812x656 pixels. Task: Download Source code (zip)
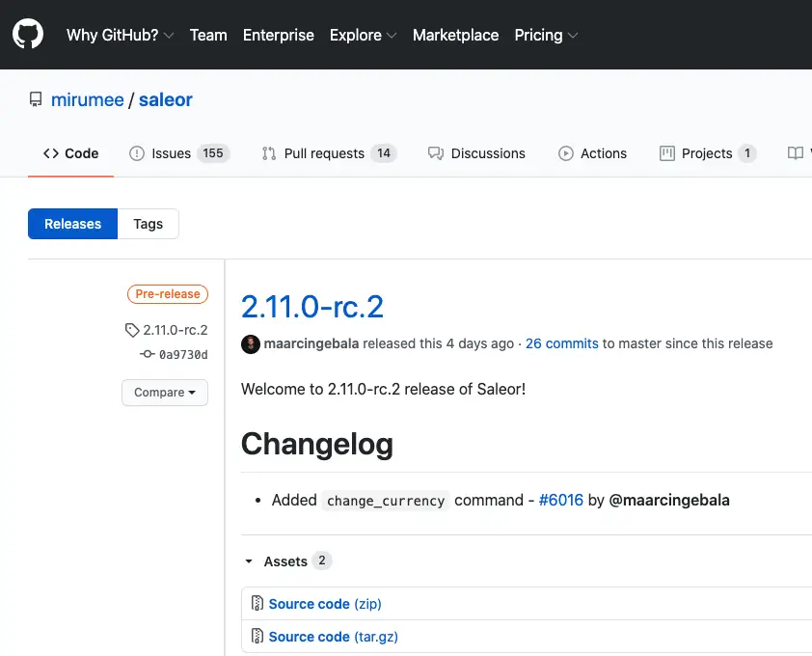325,604
